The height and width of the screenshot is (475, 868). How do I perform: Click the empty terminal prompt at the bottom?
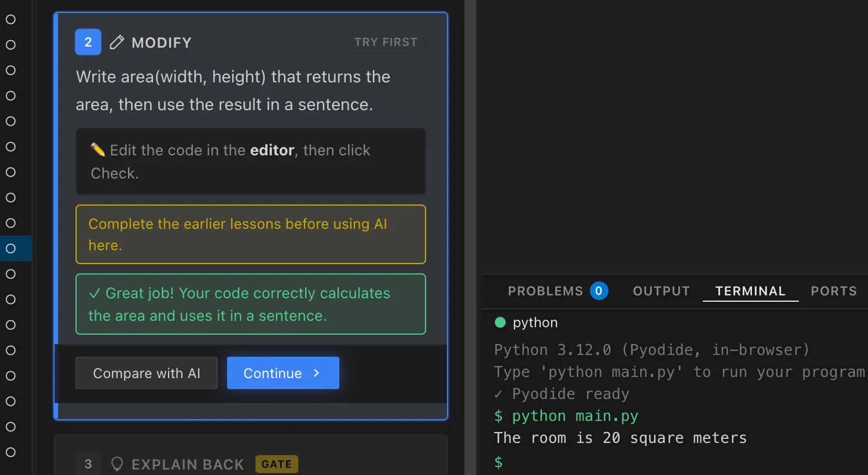499,462
